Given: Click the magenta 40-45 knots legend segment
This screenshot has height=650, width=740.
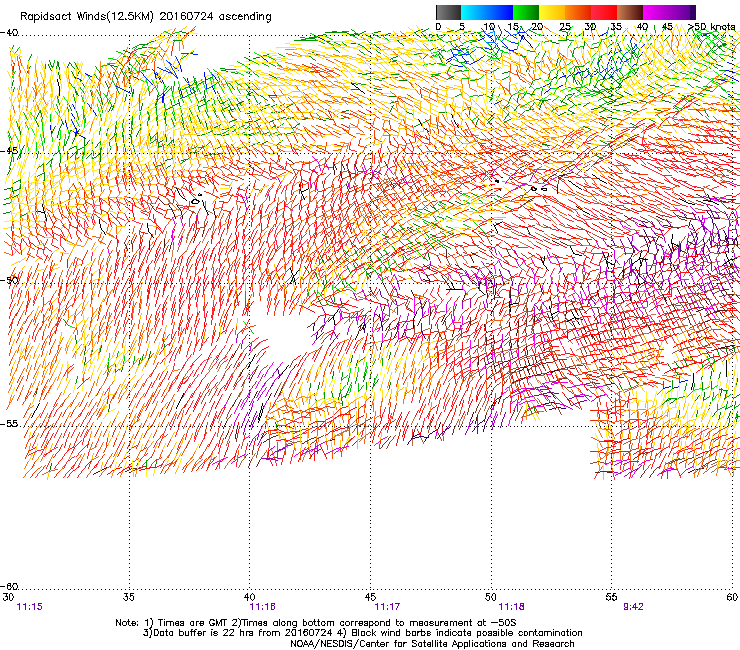Looking at the screenshot, I should [x=656, y=12].
